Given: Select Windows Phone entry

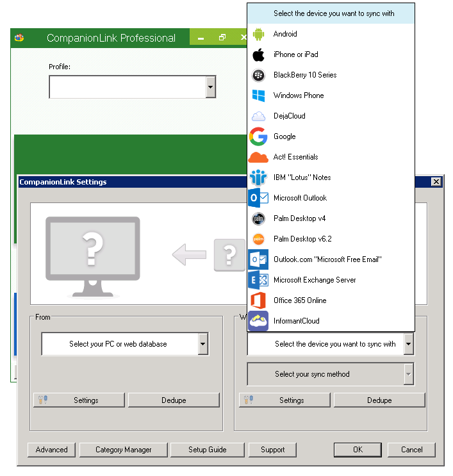Looking at the screenshot, I should pos(331,95).
